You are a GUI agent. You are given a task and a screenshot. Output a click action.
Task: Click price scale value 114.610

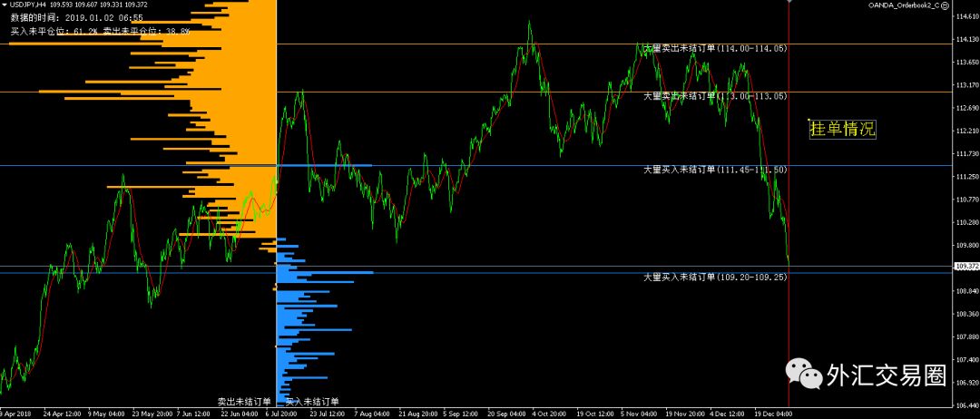(966, 17)
